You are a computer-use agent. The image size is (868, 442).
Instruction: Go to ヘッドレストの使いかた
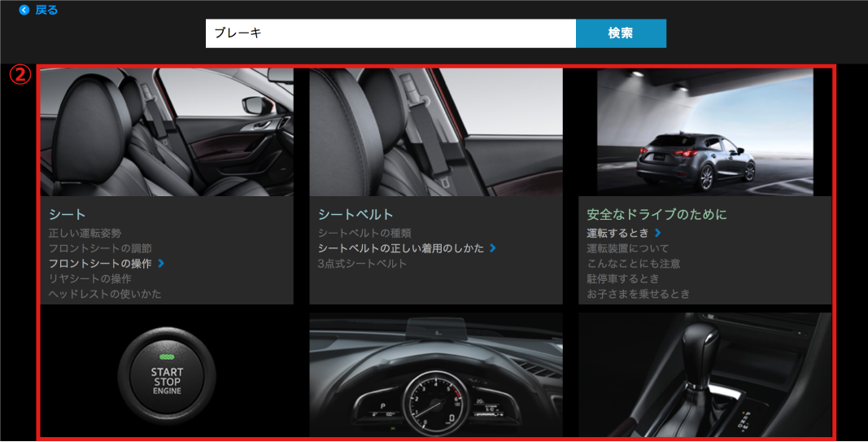[105, 294]
